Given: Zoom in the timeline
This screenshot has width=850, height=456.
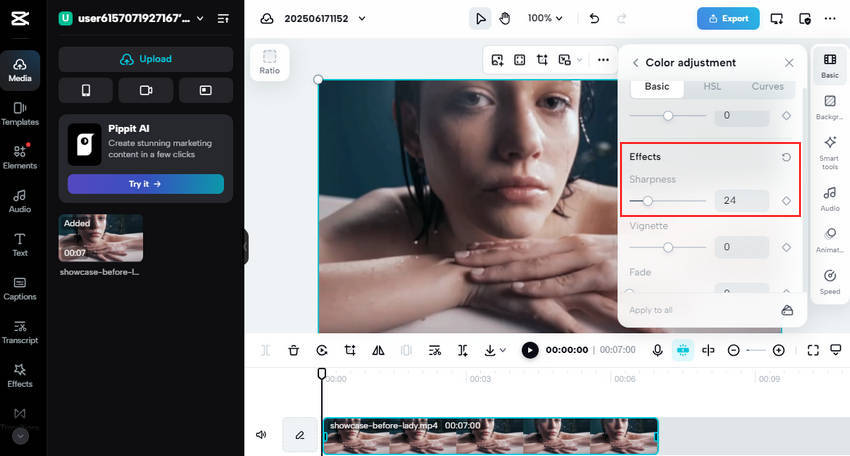Looking at the screenshot, I should click(778, 350).
